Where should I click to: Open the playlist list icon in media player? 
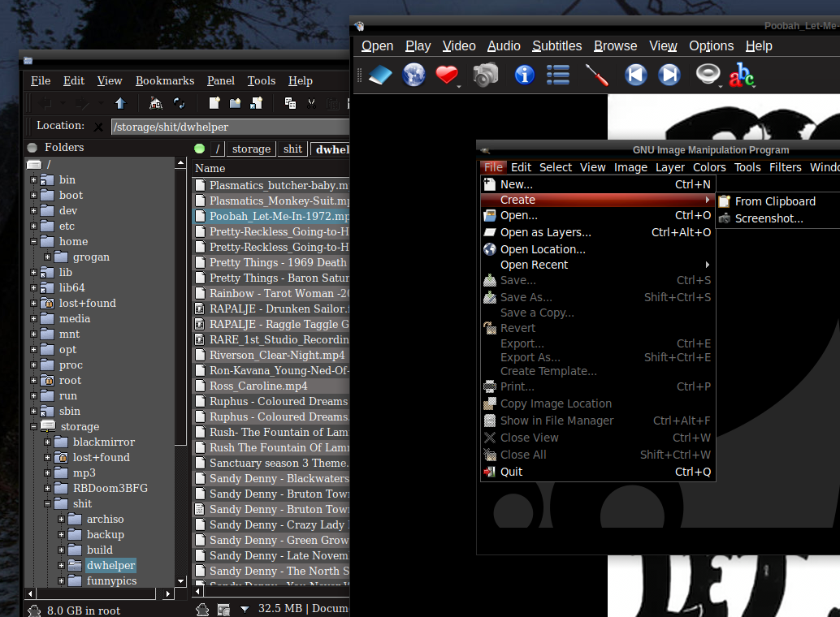pos(557,75)
